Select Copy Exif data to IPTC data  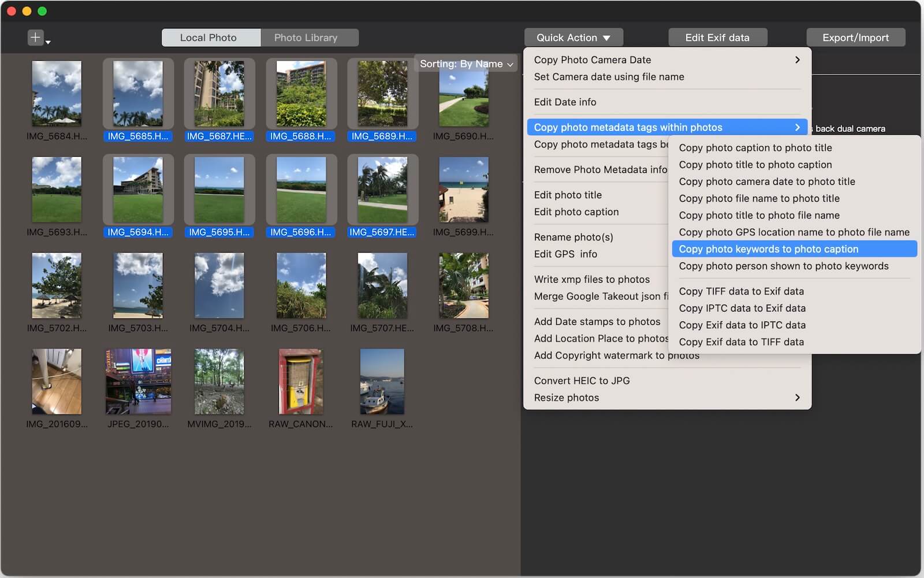(742, 325)
